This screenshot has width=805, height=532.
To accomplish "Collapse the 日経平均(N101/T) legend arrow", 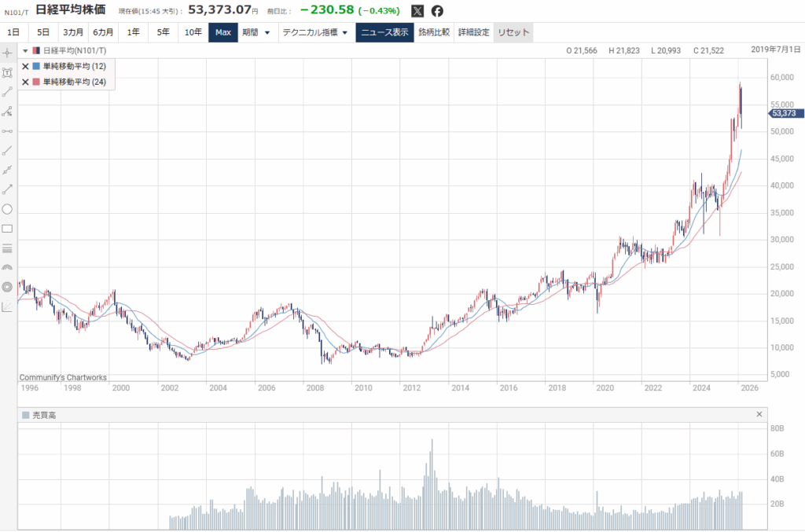I will click(24, 51).
